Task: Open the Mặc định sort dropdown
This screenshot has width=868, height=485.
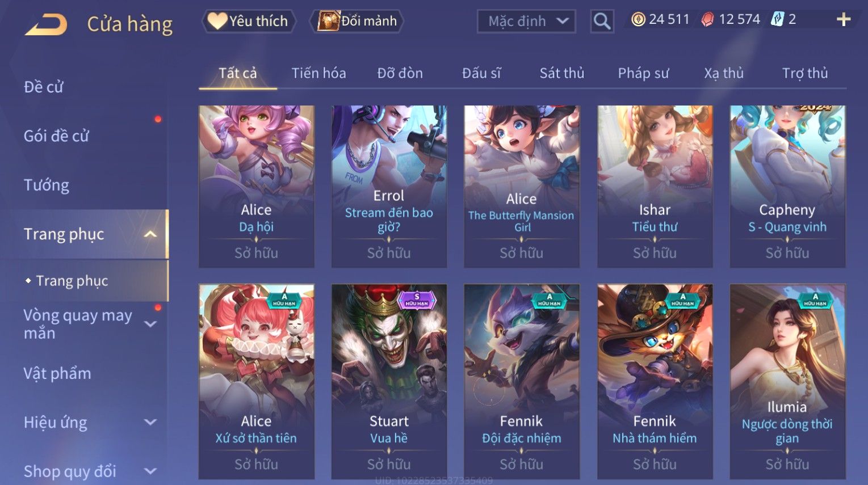Action: pos(526,22)
